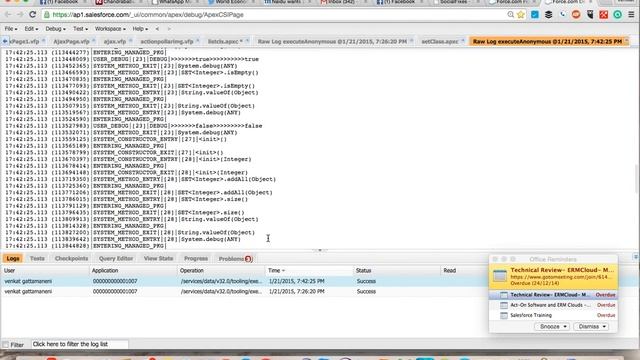Click the log list filter input field
This screenshot has height=360, width=640.
[80, 344]
